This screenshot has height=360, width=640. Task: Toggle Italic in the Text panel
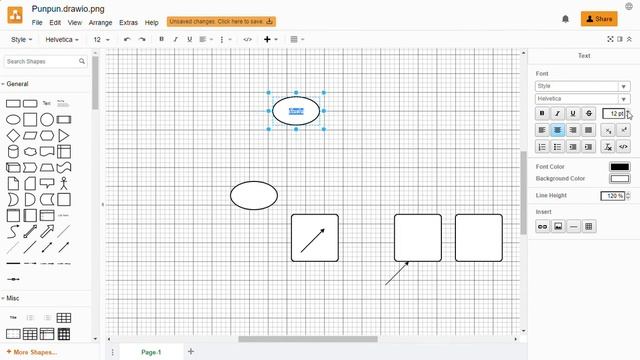[x=558, y=113]
